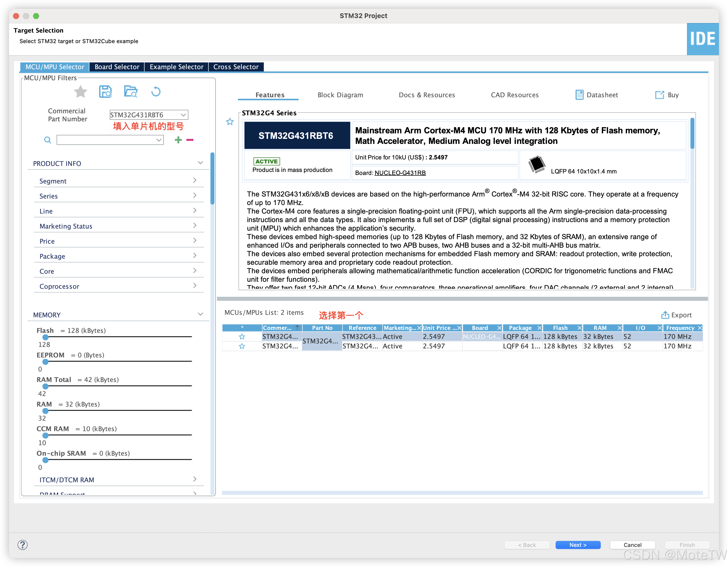
Task: Toggle favorite star beside STM32G4 Series panel
Action: pyautogui.click(x=230, y=122)
